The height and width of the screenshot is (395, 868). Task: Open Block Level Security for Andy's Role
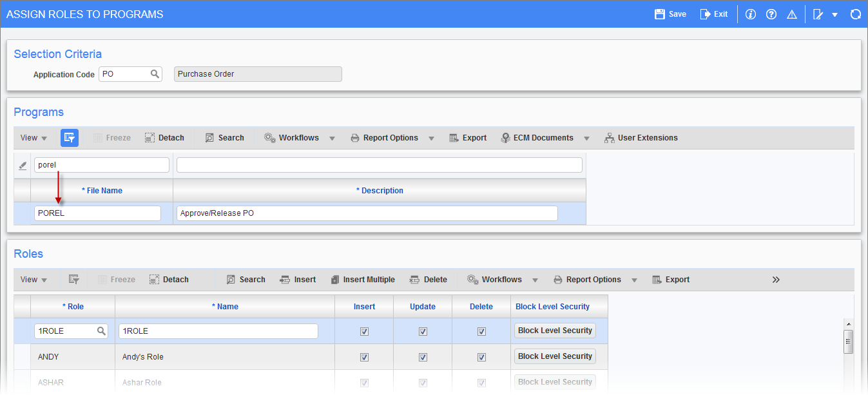click(554, 356)
